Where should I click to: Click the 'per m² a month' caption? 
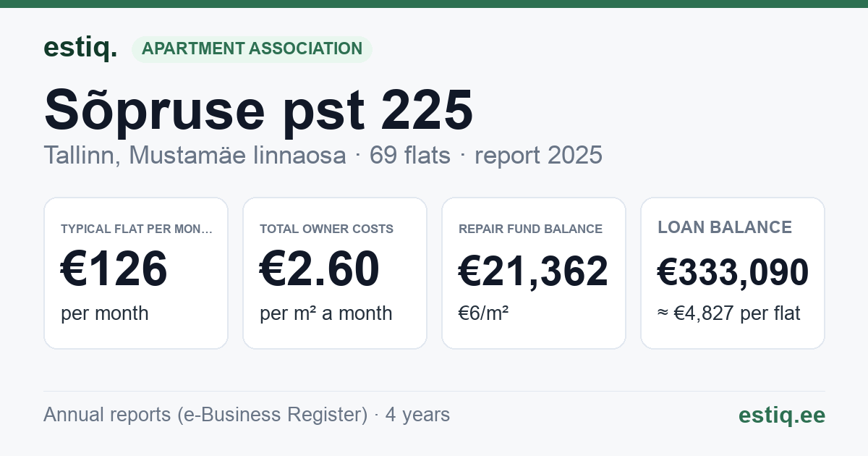pos(325,313)
